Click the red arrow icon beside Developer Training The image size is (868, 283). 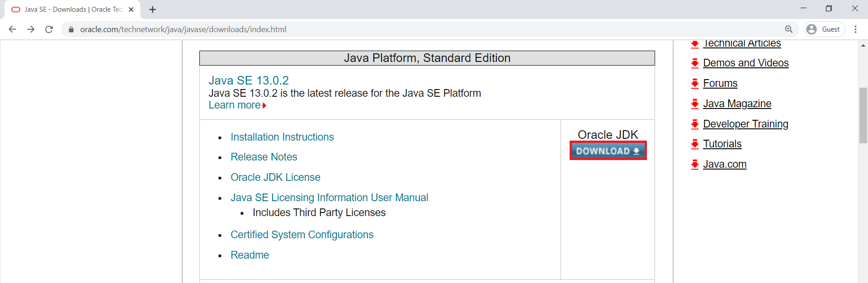click(x=695, y=124)
